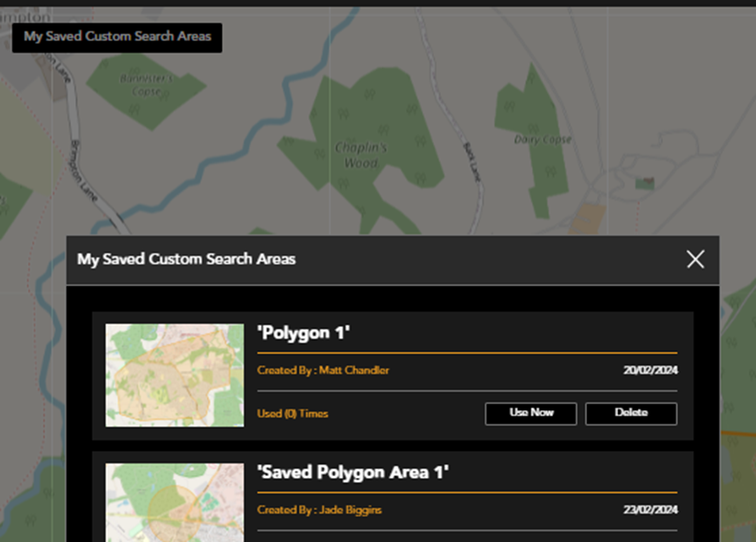The image size is (756, 542).
Task: Select the 'Saved Polygon Area 1' title
Action: coord(353,473)
